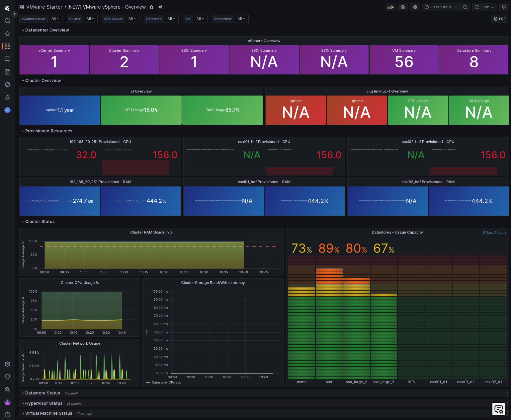Select the vCenter Server variable label
Screen dimensions: 511x420
[34, 19]
